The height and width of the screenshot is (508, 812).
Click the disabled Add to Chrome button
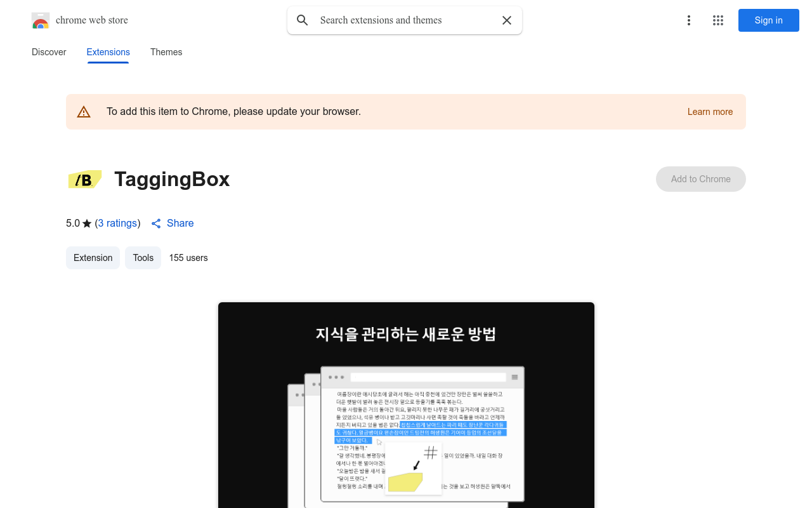click(700, 179)
